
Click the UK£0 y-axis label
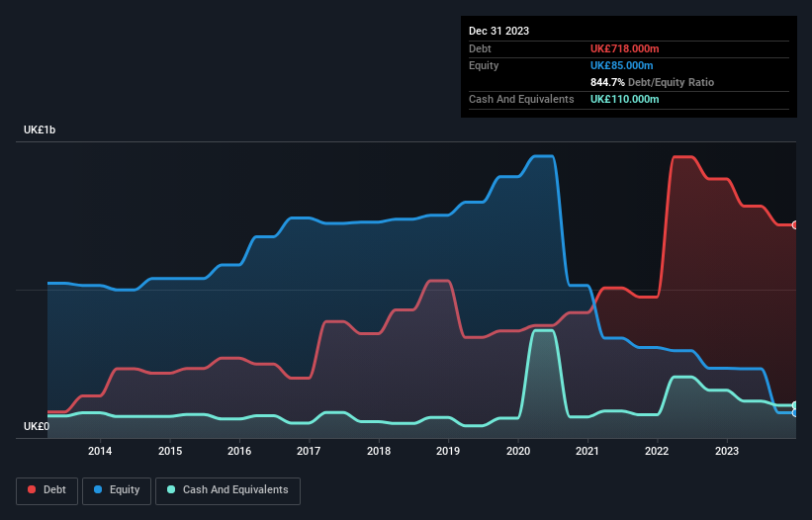click(x=37, y=426)
